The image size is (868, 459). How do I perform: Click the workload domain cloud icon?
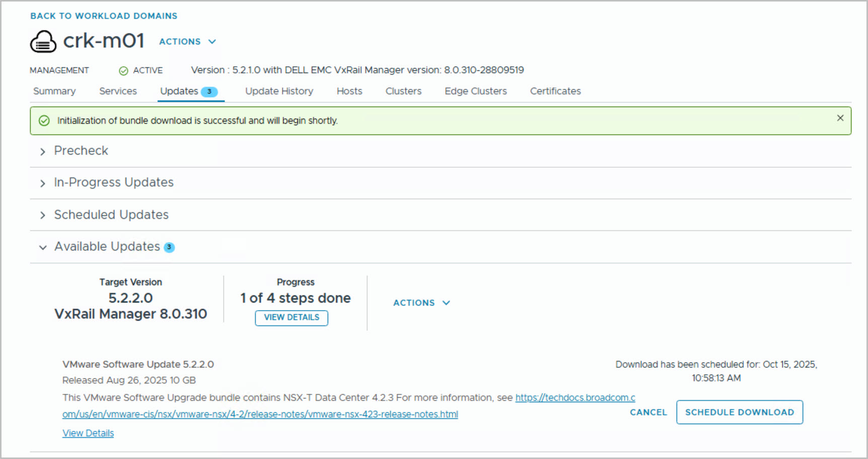(x=43, y=42)
